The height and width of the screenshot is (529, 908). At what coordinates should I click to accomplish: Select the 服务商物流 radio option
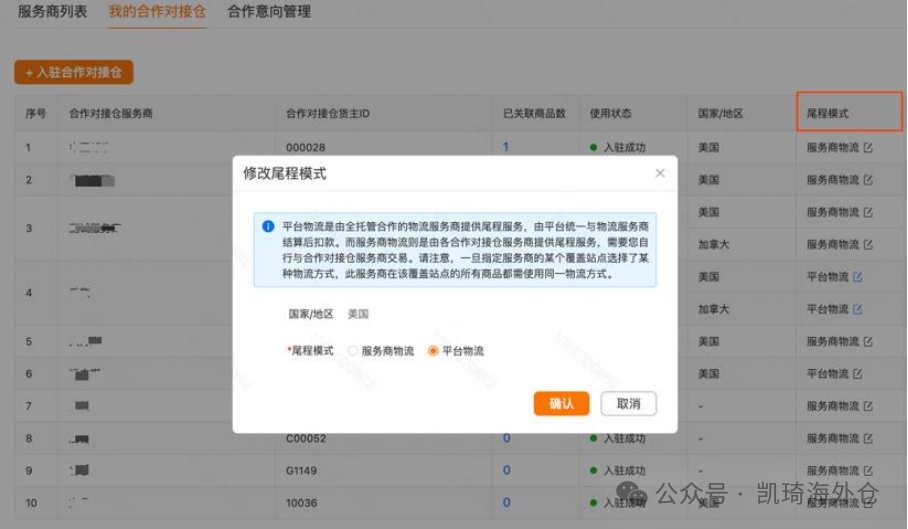[x=352, y=351]
